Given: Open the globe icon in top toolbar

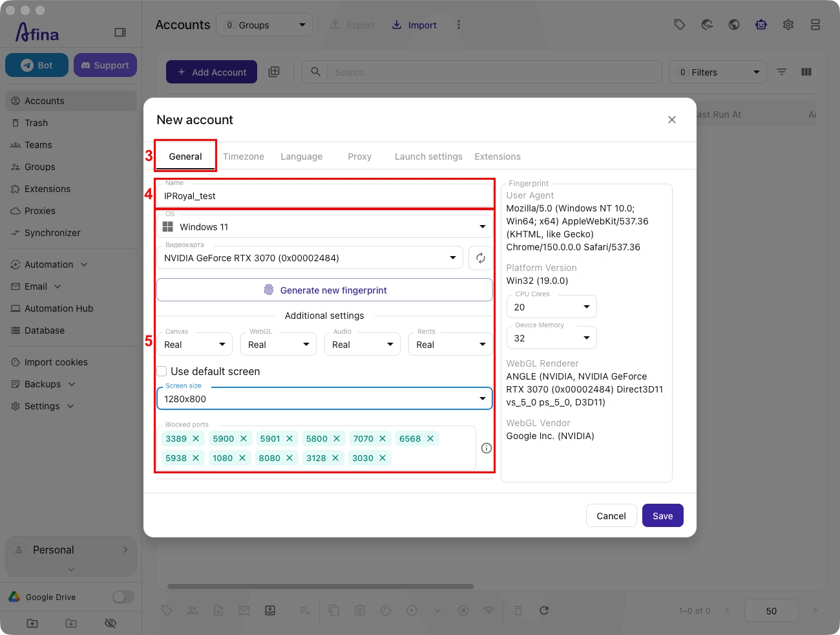Looking at the screenshot, I should (734, 25).
